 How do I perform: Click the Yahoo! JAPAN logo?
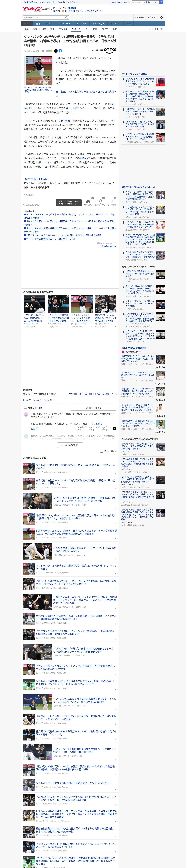(x=32, y=9)
